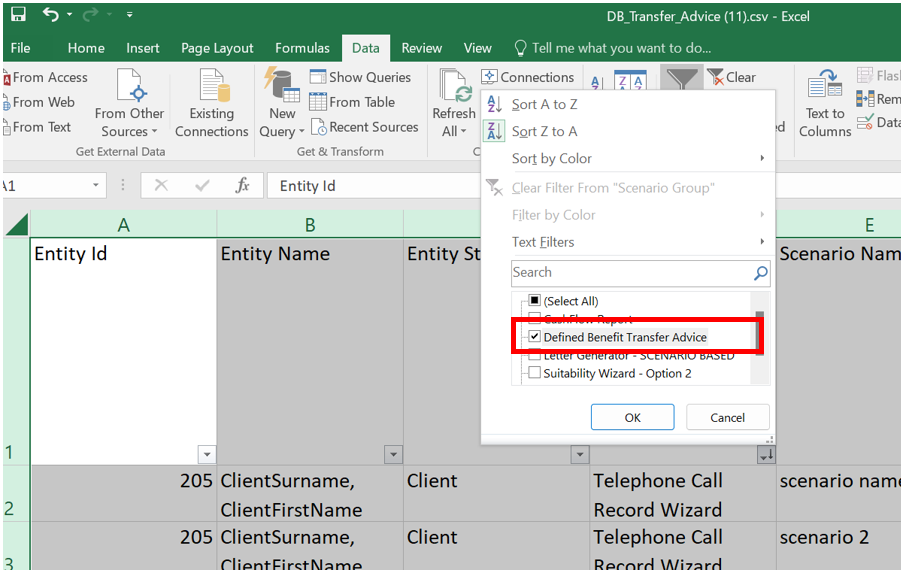Open the Name Box dropdown arrow
Viewport: 901px width, 571px height.
[x=95, y=186]
